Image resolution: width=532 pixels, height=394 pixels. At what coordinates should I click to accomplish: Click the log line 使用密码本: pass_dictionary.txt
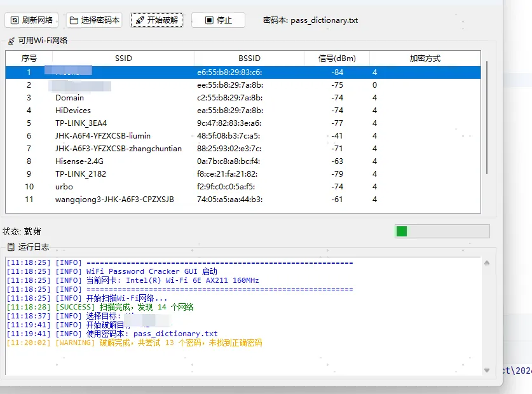[x=112, y=334]
